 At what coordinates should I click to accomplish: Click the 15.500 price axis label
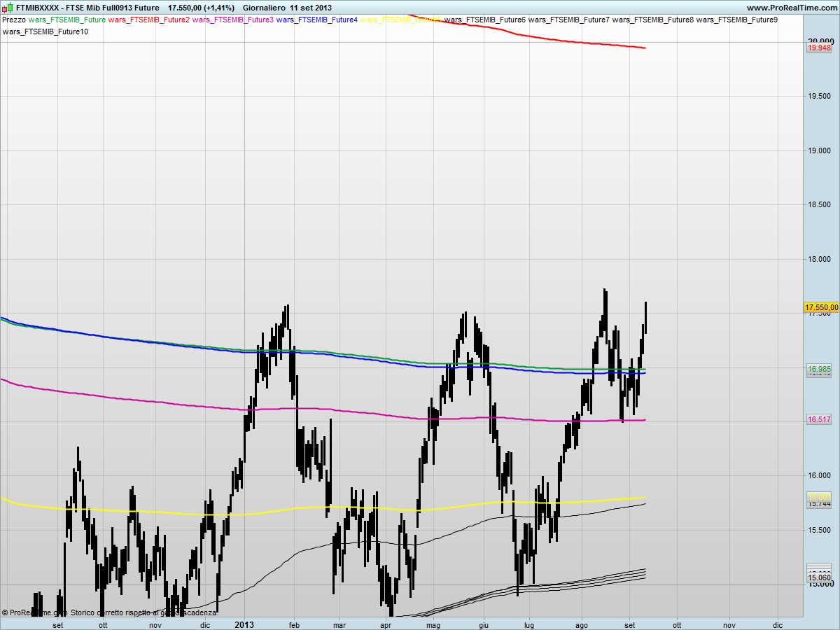(819, 530)
